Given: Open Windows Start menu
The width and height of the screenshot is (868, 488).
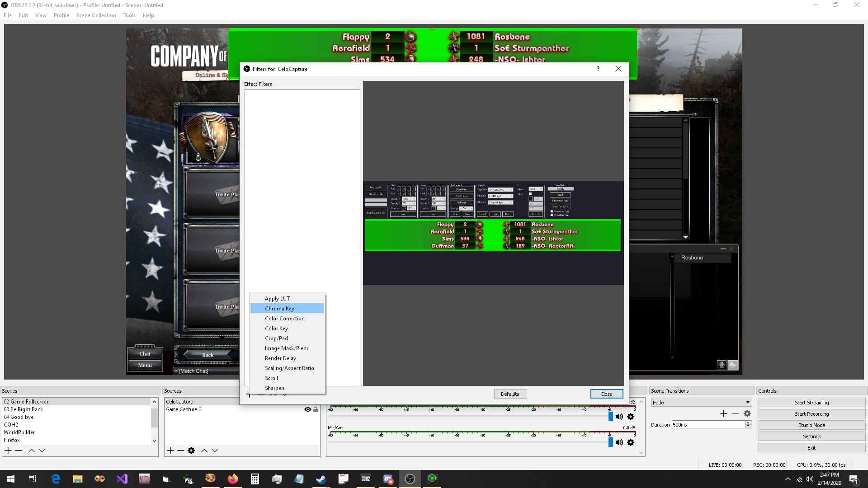Looking at the screenshot, I should pos(11,479).
